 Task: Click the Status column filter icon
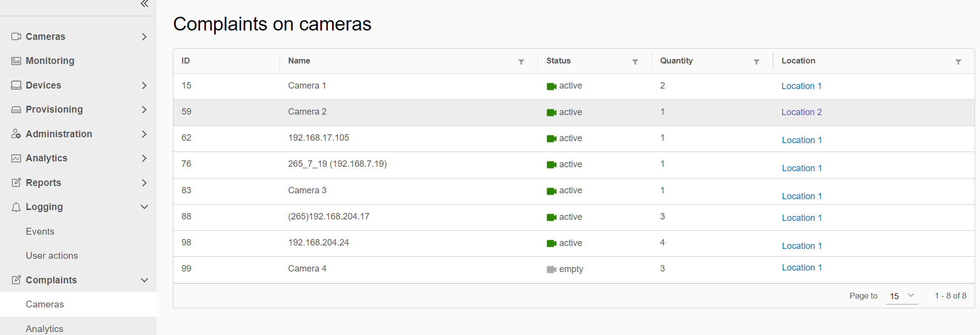[635, 62]
